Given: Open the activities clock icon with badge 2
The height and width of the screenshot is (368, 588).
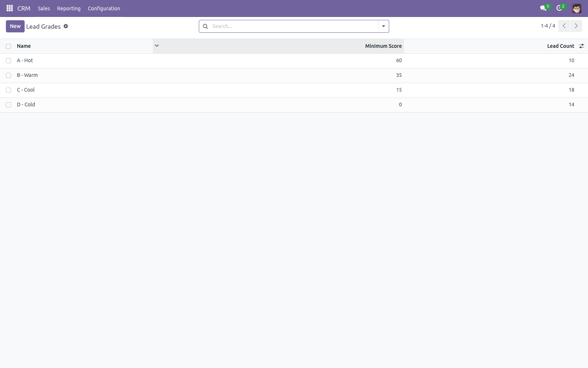Looking at the screenshot, I should coord(560,8).
